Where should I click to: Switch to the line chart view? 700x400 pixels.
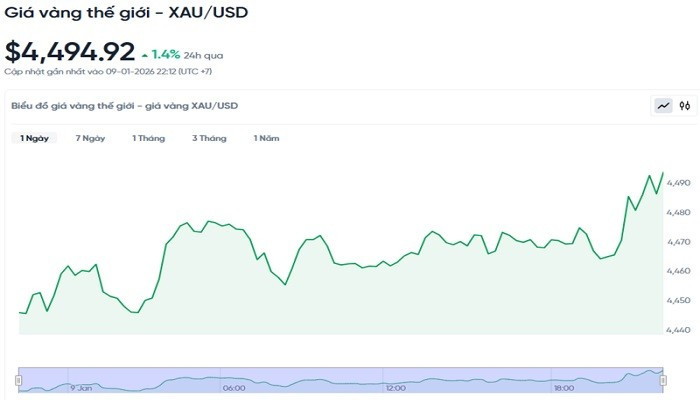coord(664,105)
